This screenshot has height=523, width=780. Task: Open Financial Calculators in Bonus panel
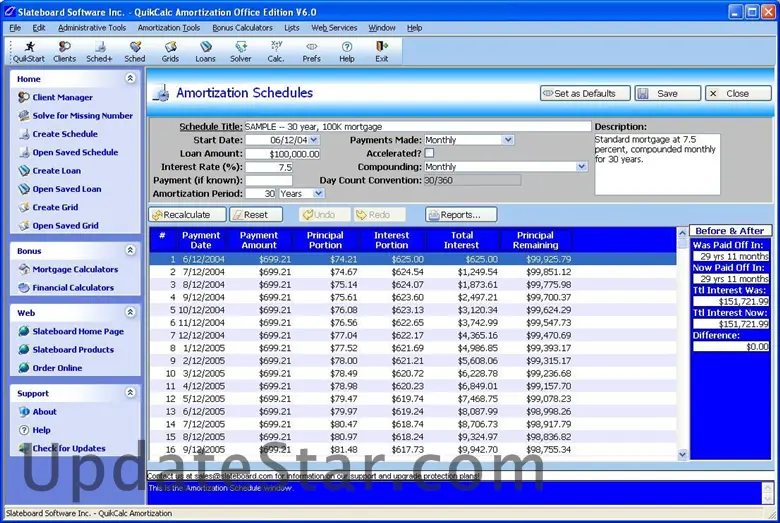coord(66,288)
